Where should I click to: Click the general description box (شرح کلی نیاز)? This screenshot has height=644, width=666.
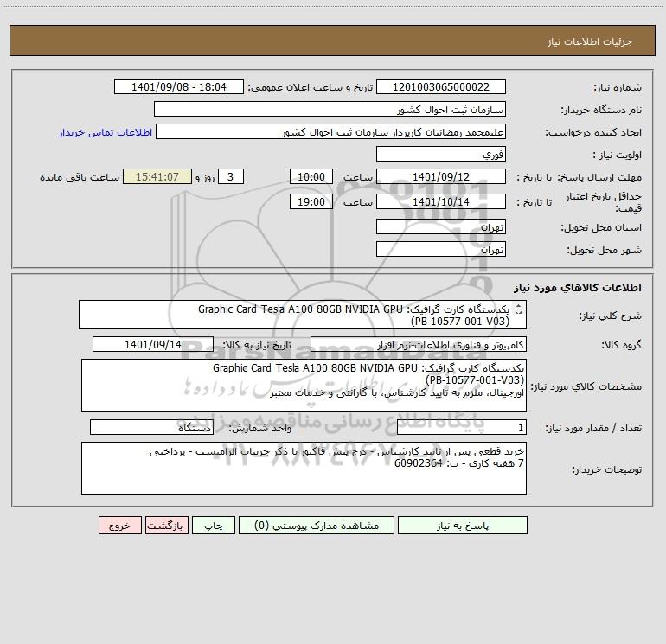[x=303, y=315]
